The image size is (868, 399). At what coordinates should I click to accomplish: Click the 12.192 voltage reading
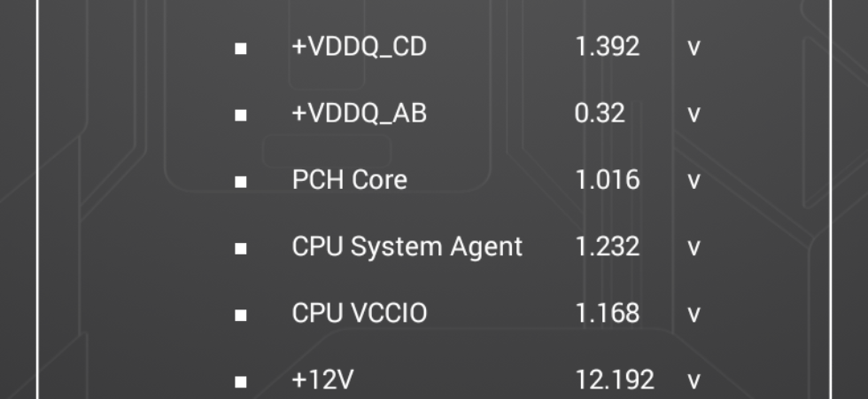[x=615, y=380]
